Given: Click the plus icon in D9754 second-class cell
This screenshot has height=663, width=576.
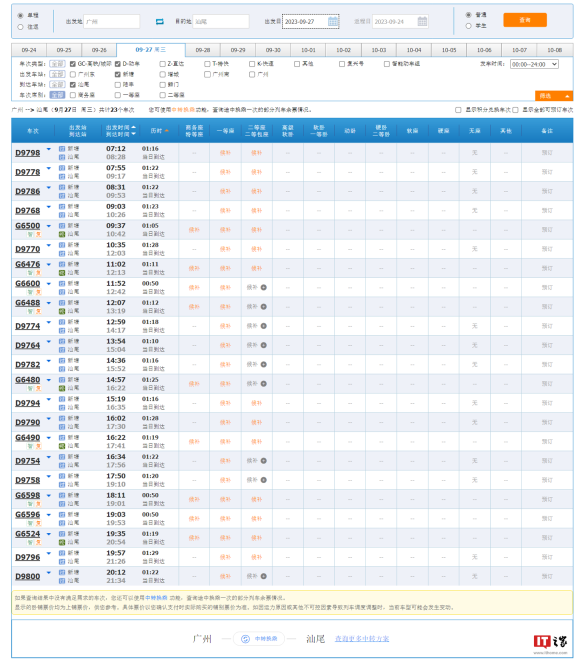Looking at the screenshot, I should pos(263,460).
